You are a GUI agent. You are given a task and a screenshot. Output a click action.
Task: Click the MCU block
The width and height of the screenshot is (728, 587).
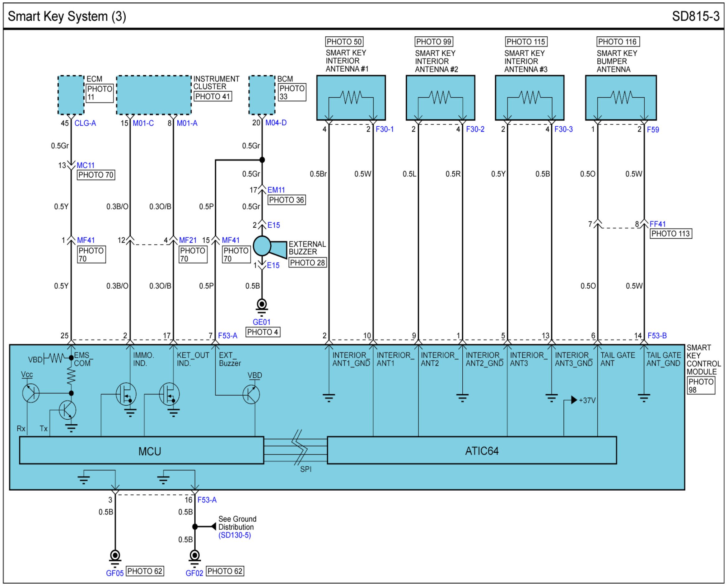(x=142, y=451)
